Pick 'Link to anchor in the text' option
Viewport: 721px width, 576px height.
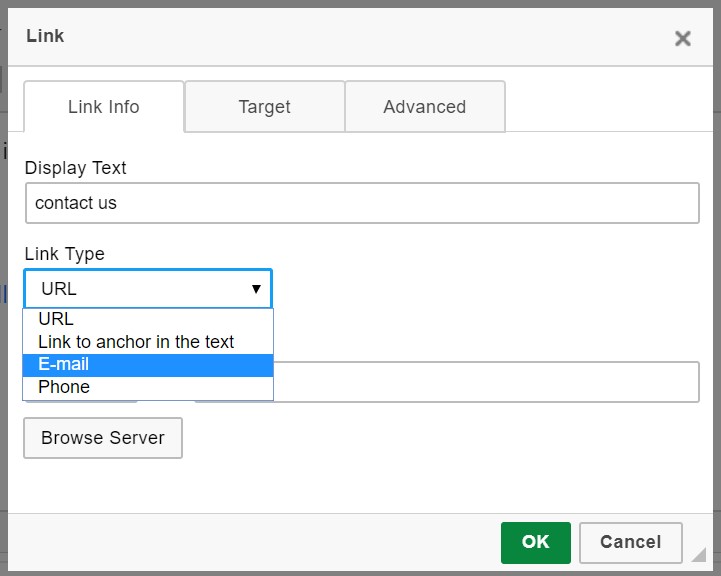coord(148,342)
